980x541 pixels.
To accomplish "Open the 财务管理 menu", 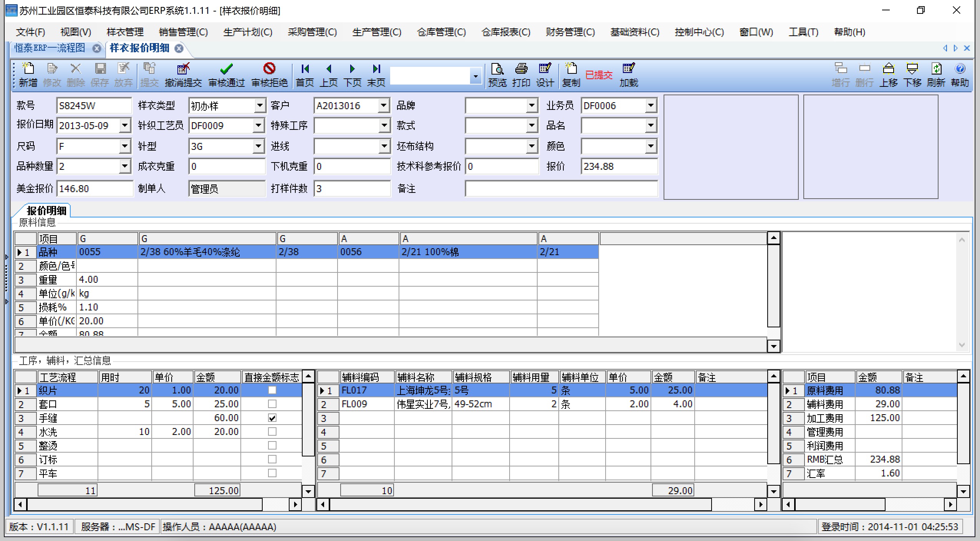I will (x=569, y=32).
